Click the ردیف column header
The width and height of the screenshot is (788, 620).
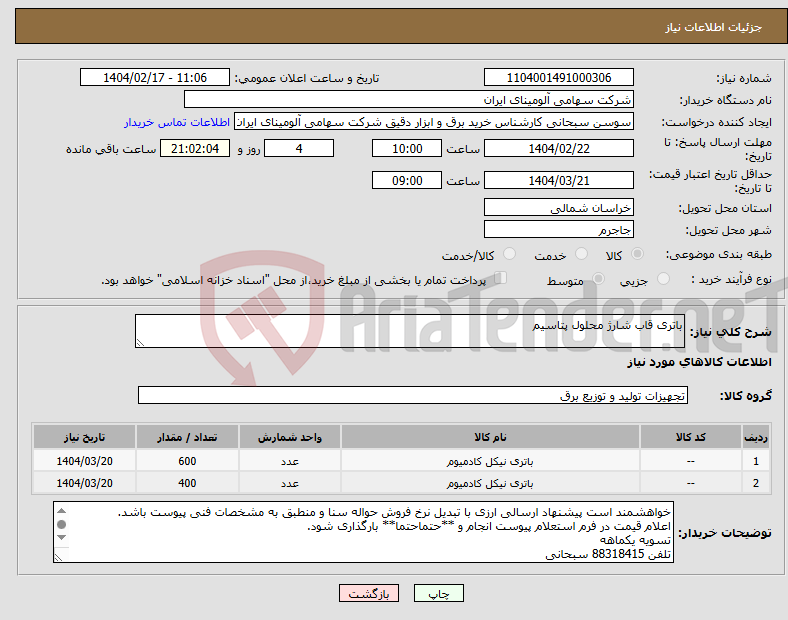coord(755,437)
